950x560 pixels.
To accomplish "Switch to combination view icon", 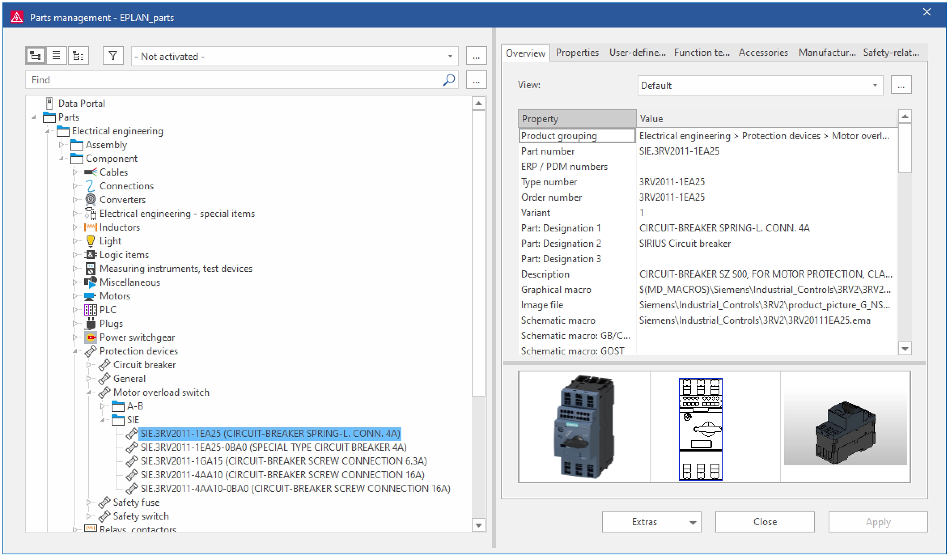I will click(78, 55).
